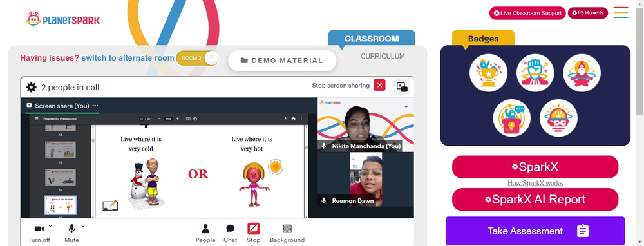644x246 pixels.
Task: Switch to the Curriculum tab
Action: [x=383, y=56]
